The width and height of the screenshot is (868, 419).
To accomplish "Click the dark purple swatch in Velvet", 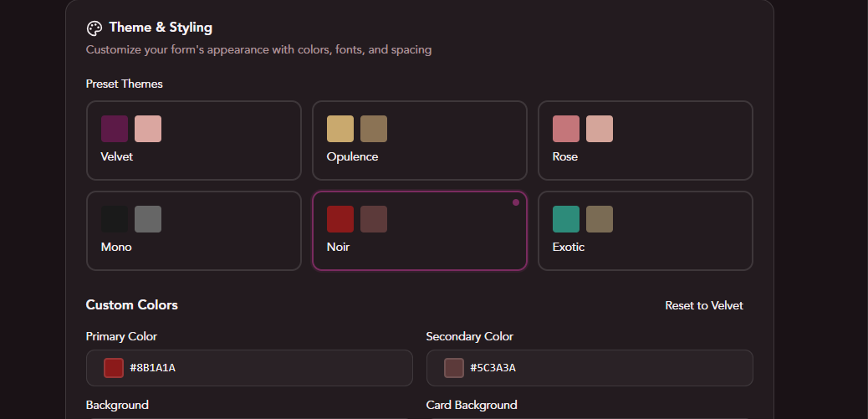I will 115,129.
